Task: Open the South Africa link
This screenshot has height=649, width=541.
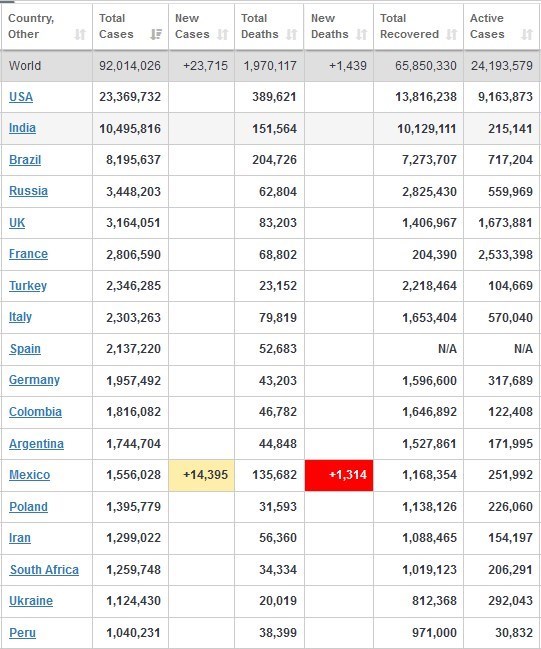Action: pos(44,570)
